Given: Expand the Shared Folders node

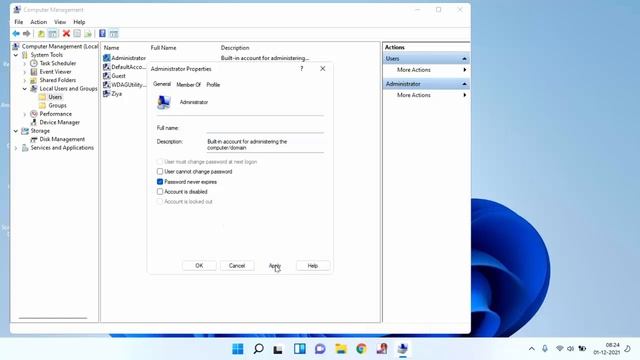Looking at the screenshot, I should coord(24,80).
